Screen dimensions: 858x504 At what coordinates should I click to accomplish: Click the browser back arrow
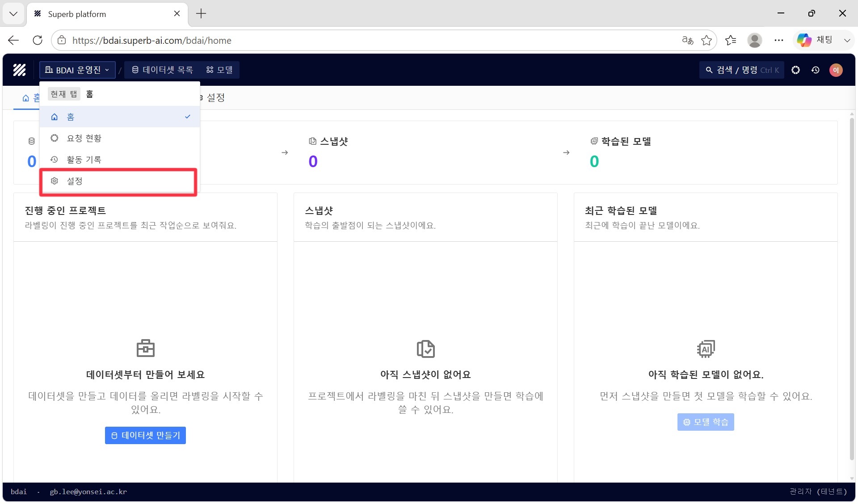13,40
